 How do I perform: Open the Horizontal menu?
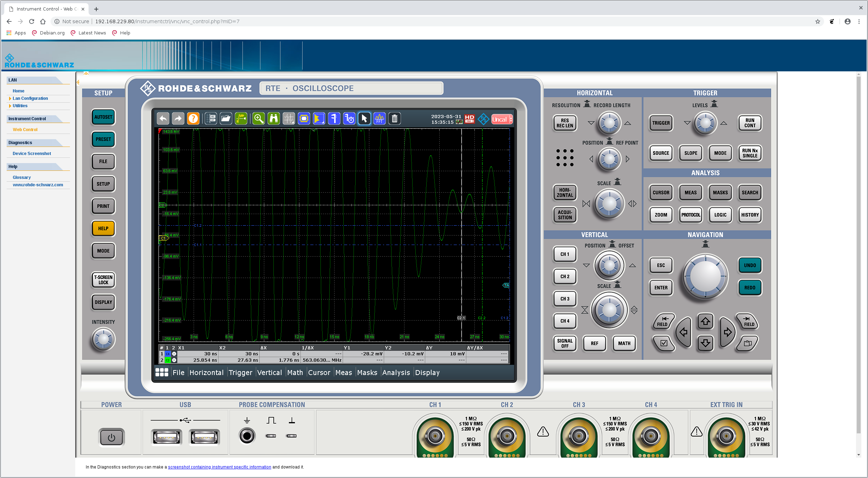point(206,373)
